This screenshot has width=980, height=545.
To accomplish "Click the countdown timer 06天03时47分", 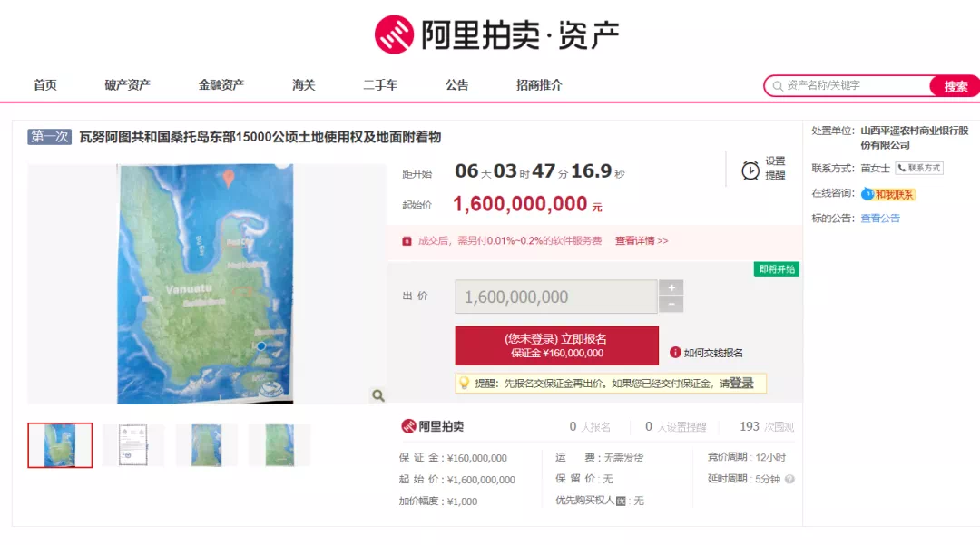I will 539,171.
